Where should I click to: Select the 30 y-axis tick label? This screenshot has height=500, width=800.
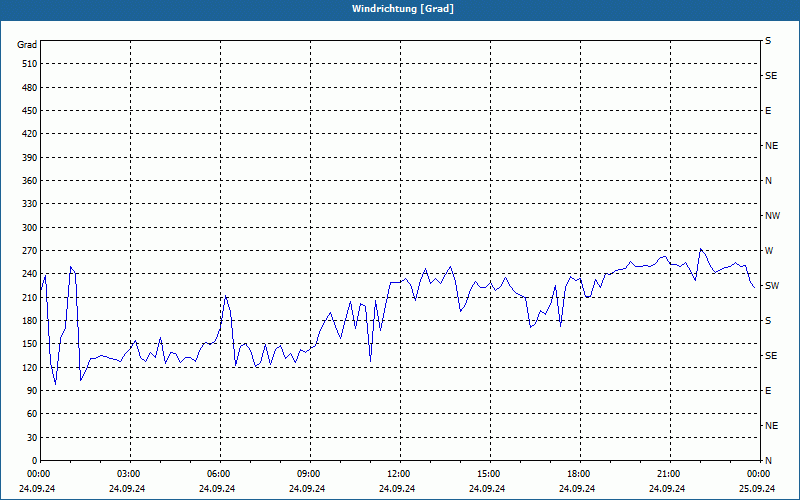pos(32,437)
